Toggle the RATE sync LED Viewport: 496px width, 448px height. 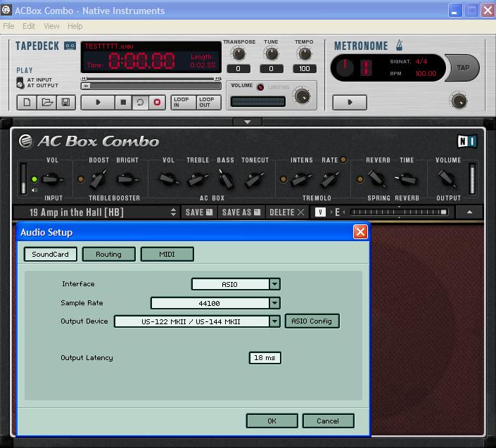(343, 160)
